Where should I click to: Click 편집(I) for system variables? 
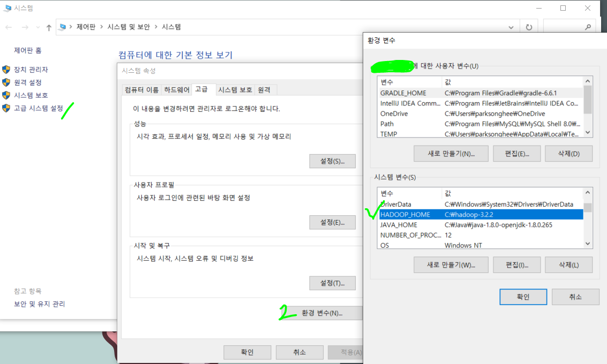coord(517,265)
